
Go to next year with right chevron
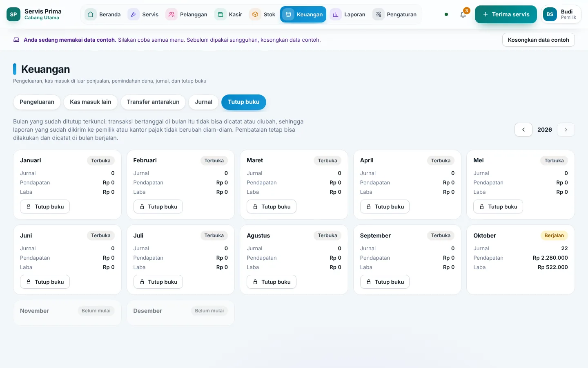point(566,130)
